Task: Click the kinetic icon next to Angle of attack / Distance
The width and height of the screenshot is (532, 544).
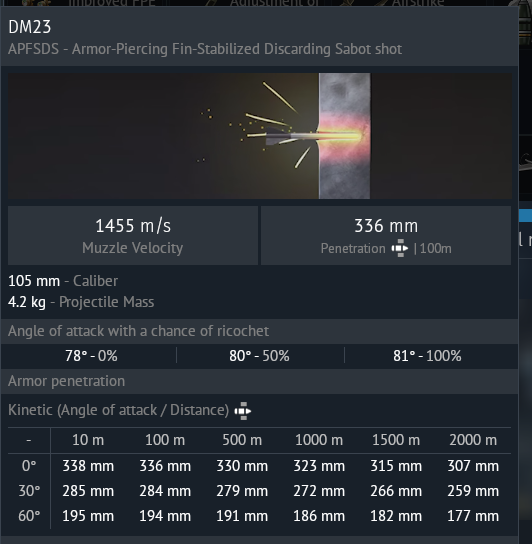Action: 243,411
